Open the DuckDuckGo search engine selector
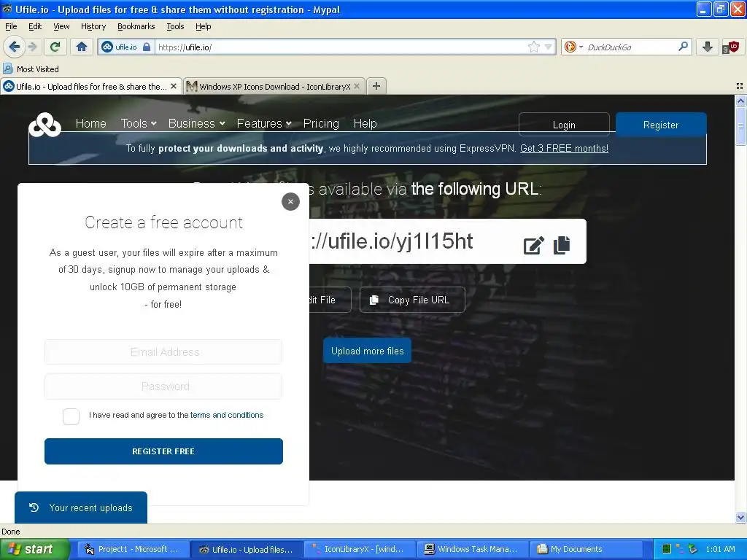This screenshot has height=560, width=747. tap(573, 47)
